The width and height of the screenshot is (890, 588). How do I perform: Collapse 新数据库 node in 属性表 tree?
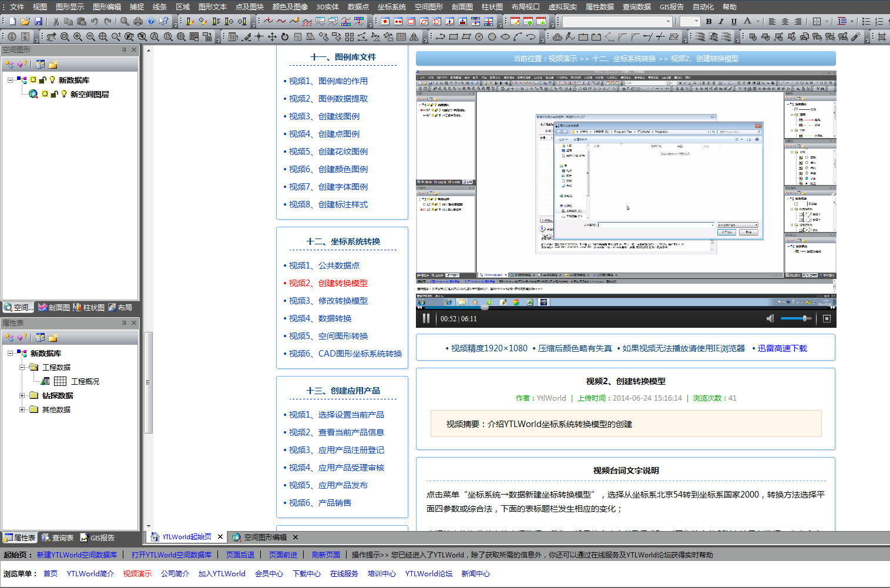click(x=10, y=353)
